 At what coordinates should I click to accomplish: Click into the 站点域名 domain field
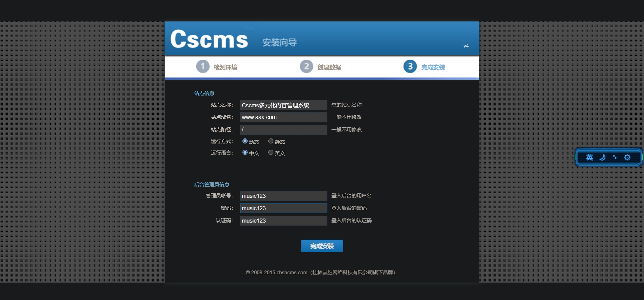click(x=283, y=117)
